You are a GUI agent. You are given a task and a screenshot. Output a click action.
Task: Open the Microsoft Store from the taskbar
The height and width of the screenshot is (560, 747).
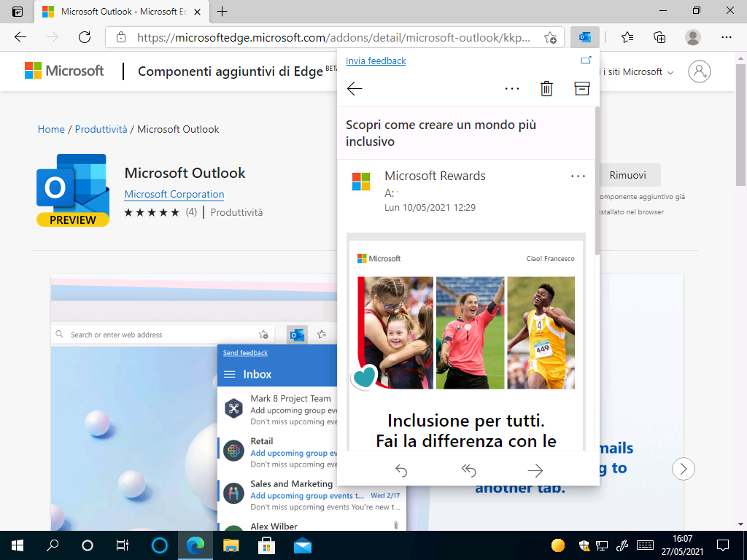266,545
